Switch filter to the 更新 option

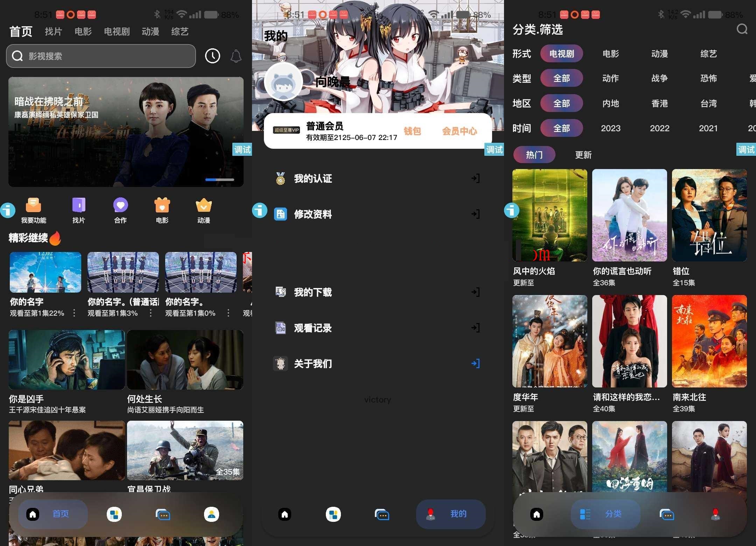[x=583, y=154]
